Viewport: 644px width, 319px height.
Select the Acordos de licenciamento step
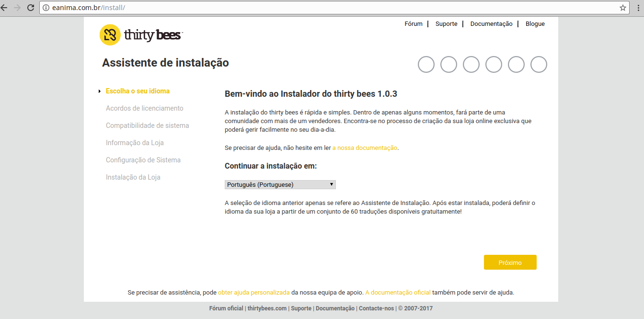[145, 108]
